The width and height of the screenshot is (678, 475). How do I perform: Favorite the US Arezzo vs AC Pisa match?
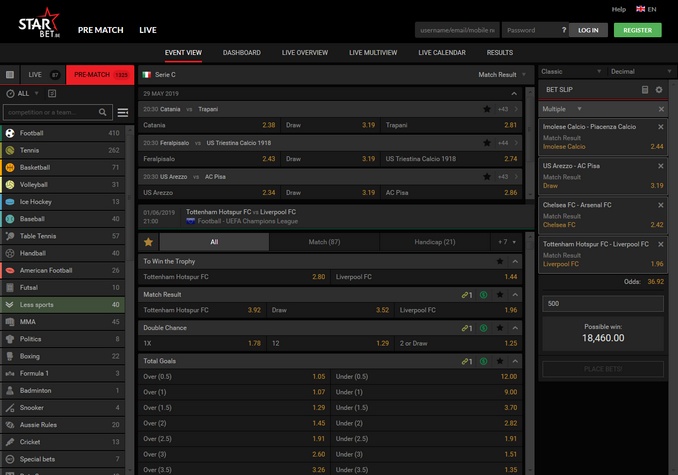coord(487,177)
